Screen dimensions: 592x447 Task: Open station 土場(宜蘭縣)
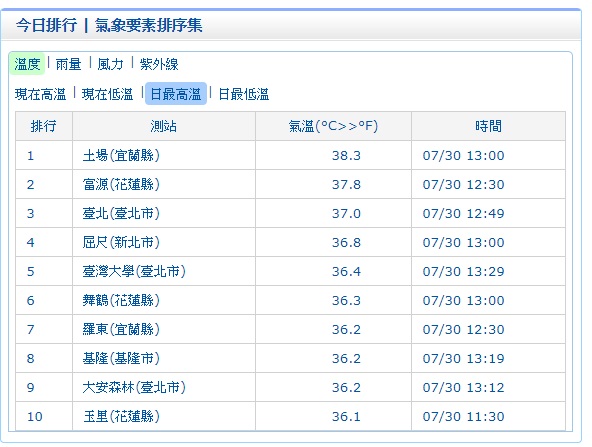pyautogui.click(x=121, y=155)
